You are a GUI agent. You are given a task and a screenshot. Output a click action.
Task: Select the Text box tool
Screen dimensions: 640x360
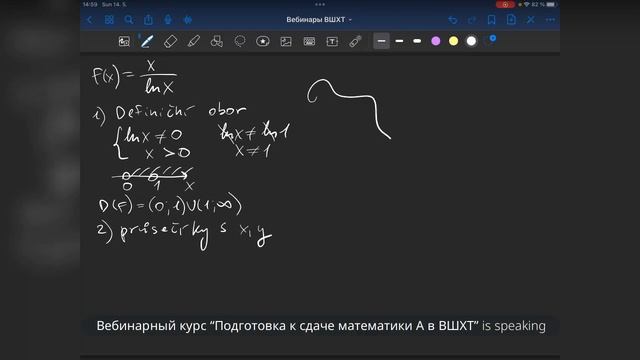(x=332, y=41)
